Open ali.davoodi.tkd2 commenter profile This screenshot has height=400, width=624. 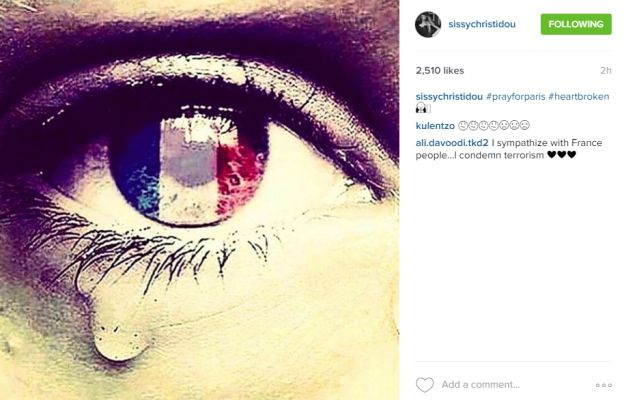(452, 143)
